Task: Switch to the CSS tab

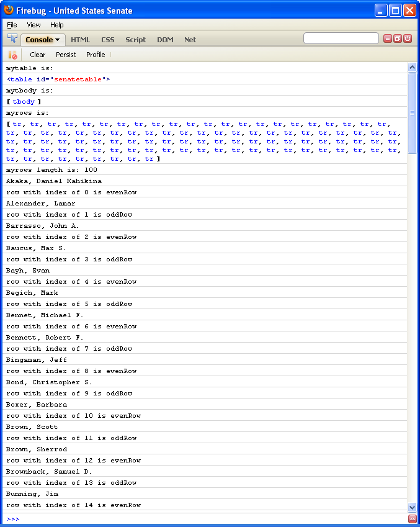Action: tap(108, 40)
